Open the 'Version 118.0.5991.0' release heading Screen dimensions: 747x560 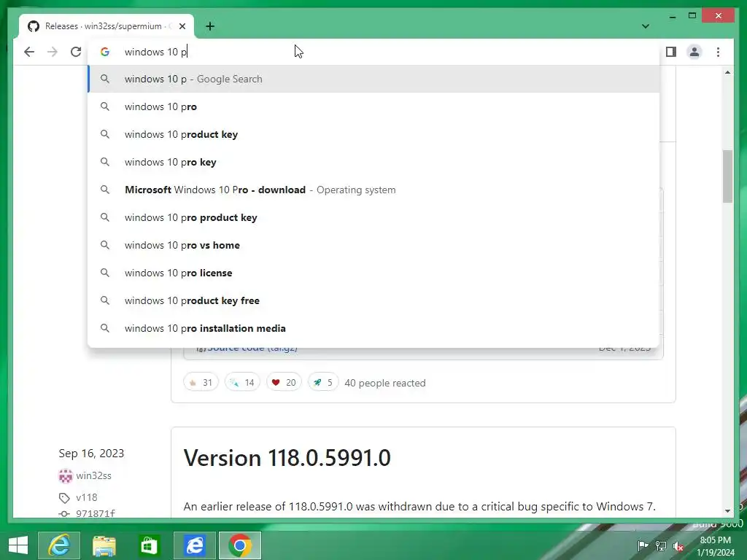point(287,458)
